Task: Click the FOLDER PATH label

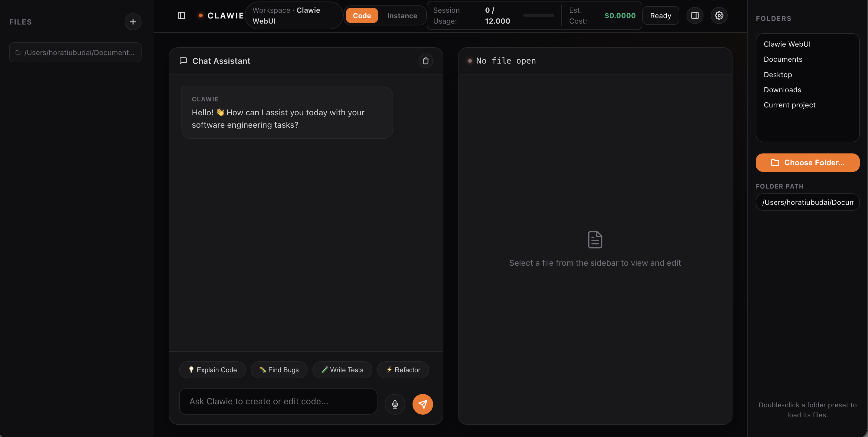Action: point(780,186)
